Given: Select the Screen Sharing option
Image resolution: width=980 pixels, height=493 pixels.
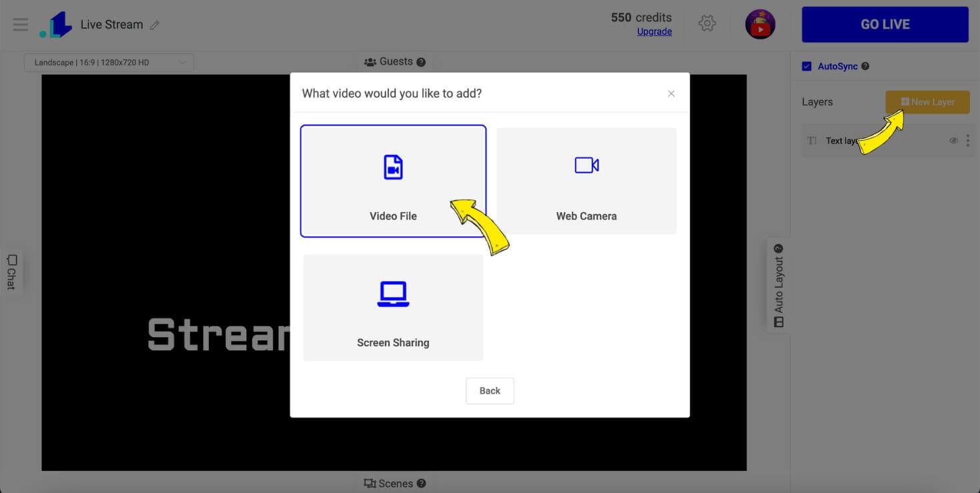Looking at the screenshot, I should (x=393, y=308).
